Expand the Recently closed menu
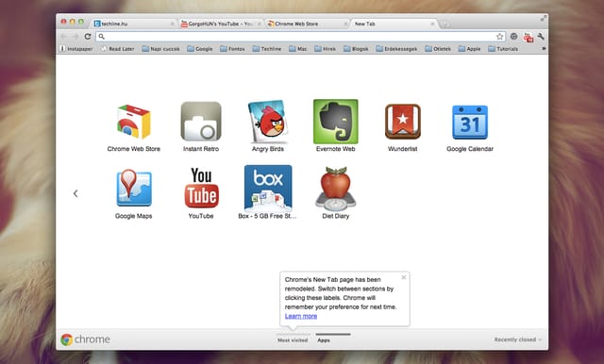 (x=518, y=339)
